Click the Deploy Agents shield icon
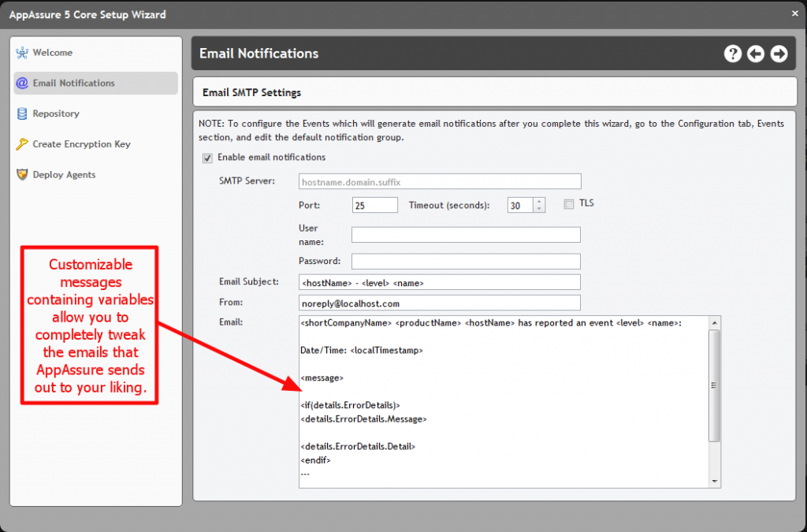This screenshot has height=532, width=807. 22,174
